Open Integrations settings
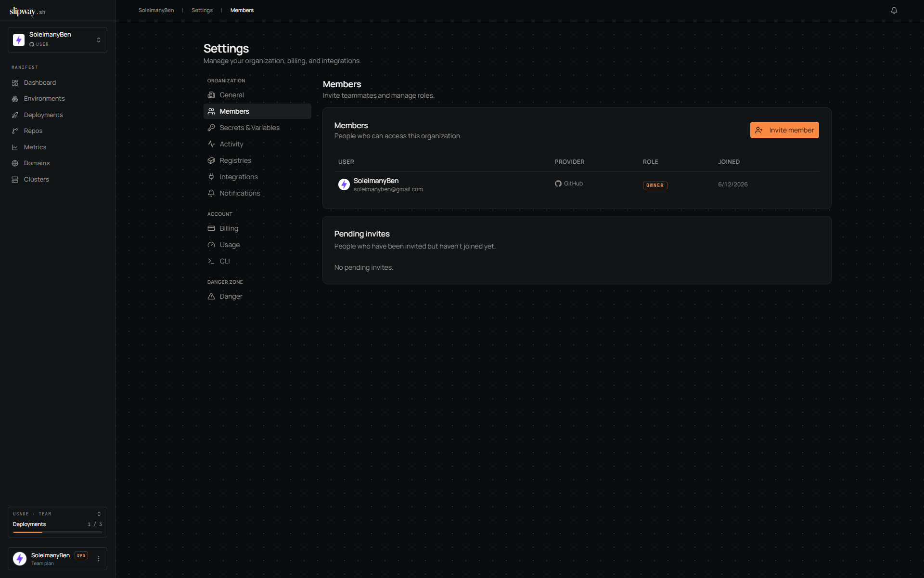The width and height of the screenshot is (924, 578). click(257, 177)
